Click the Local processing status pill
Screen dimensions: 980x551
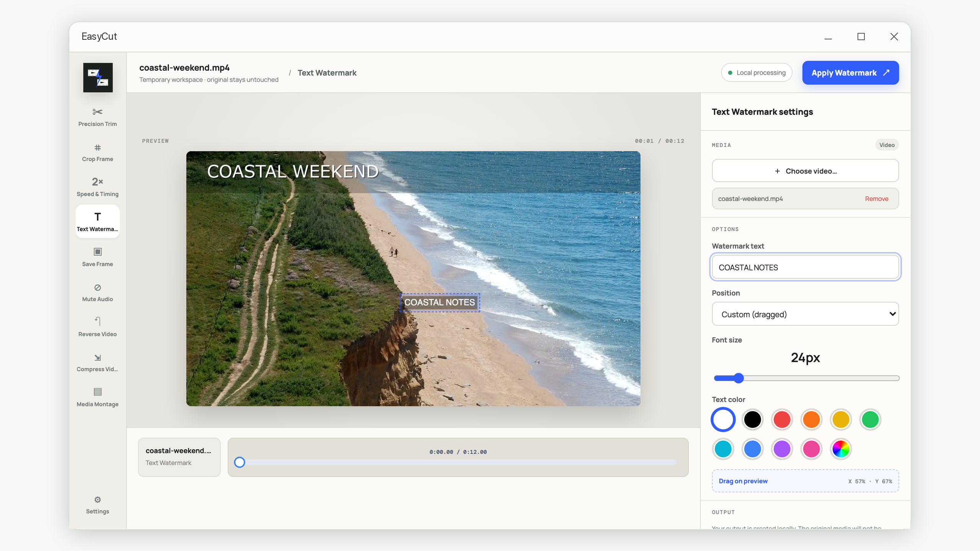click(756, 73)
